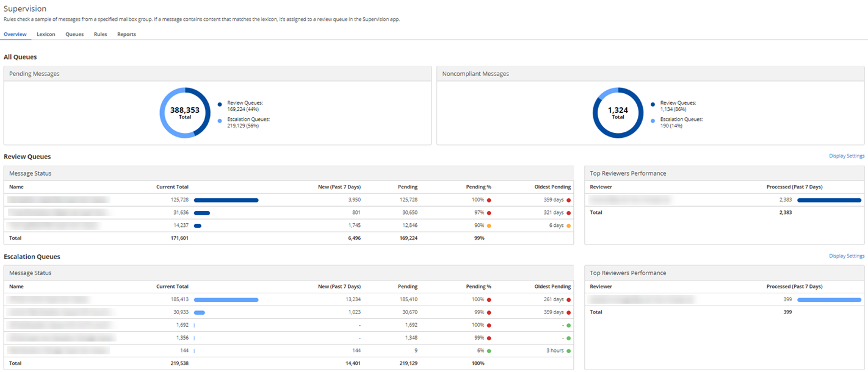Open Display Settings for Escalation Queues
The width and height of the screenshot is (868, 372).
click(847, 256)
